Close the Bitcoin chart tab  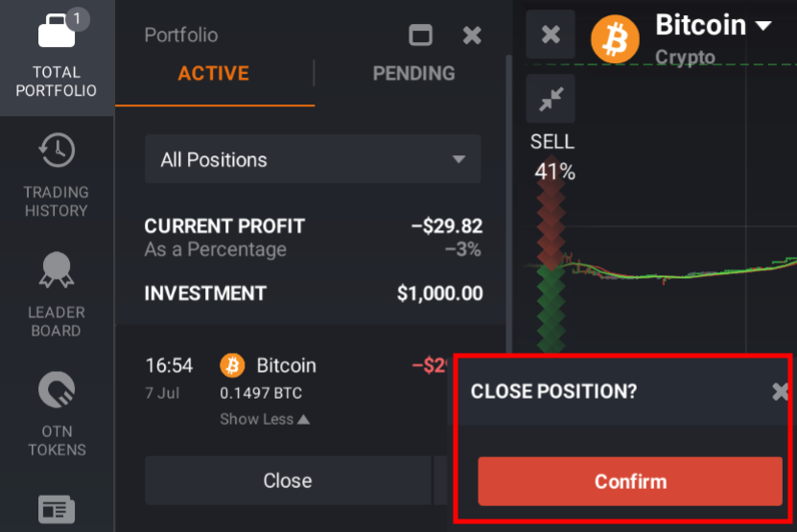pyautogui.click(x=551, y=35)
